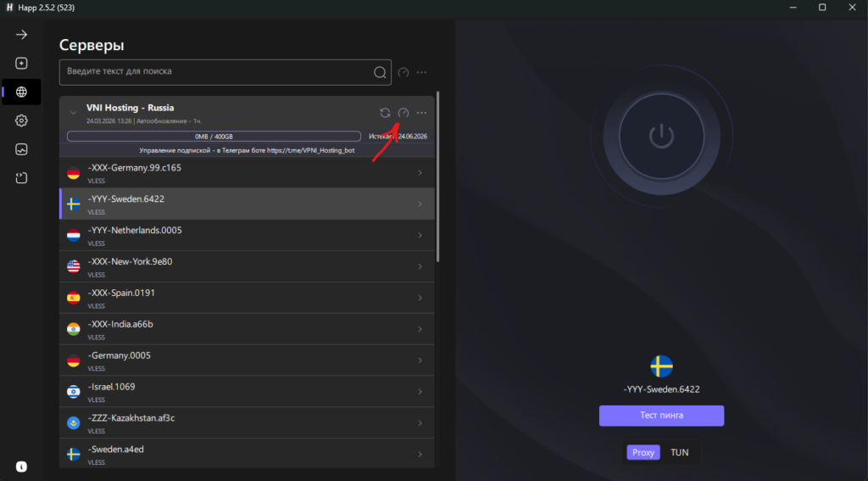Screen dimensions: 868x481
Task: Run ping test for VNI Hosting subscription
Action: pos(403,113)
